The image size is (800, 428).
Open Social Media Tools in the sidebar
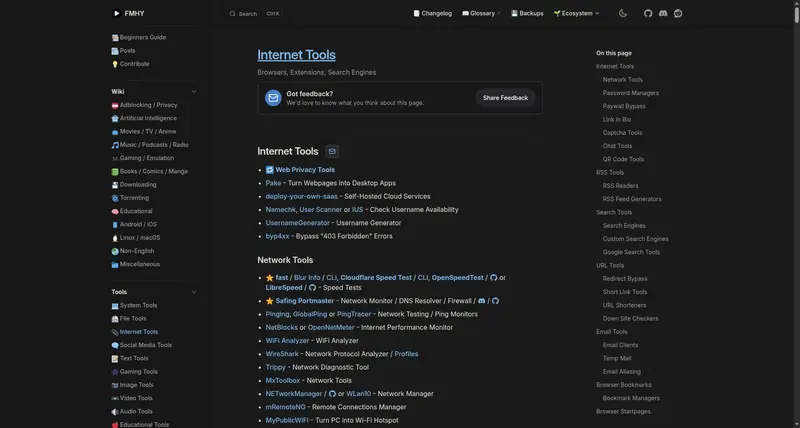tap(142, 345)
